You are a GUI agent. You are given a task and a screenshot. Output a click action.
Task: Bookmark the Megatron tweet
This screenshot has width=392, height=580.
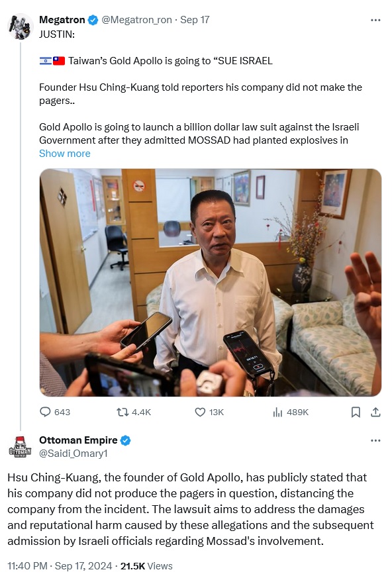(356, 412)
